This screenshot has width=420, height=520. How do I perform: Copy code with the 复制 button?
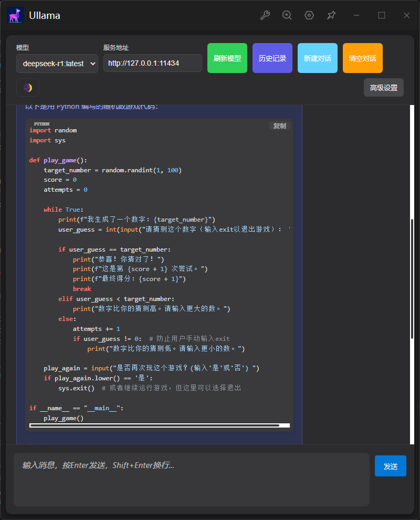click(x=279, y=126)
